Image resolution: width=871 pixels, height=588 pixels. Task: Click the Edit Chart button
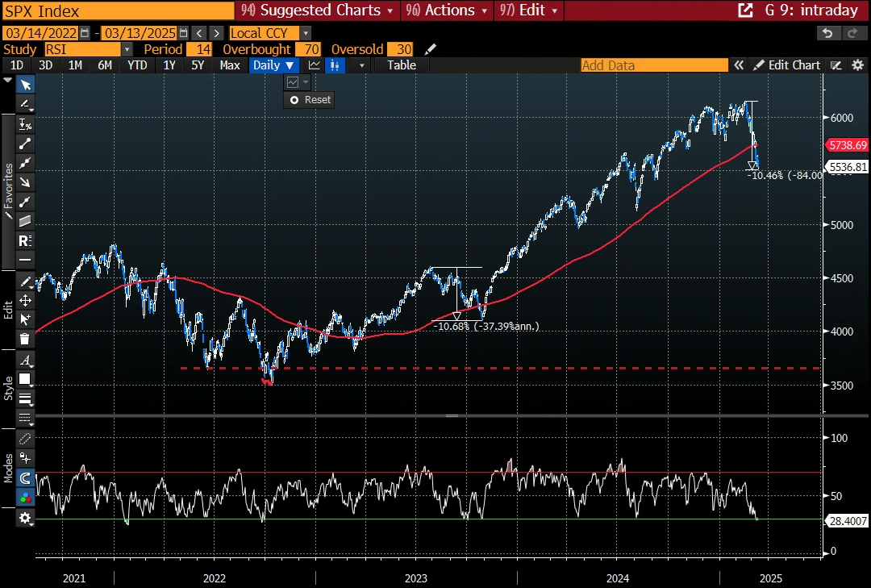[786, 65]
